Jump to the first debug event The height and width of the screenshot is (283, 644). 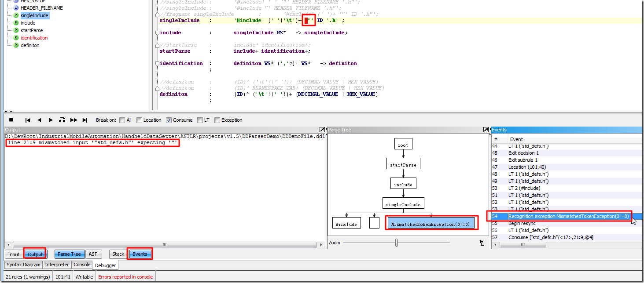point(28,120)
